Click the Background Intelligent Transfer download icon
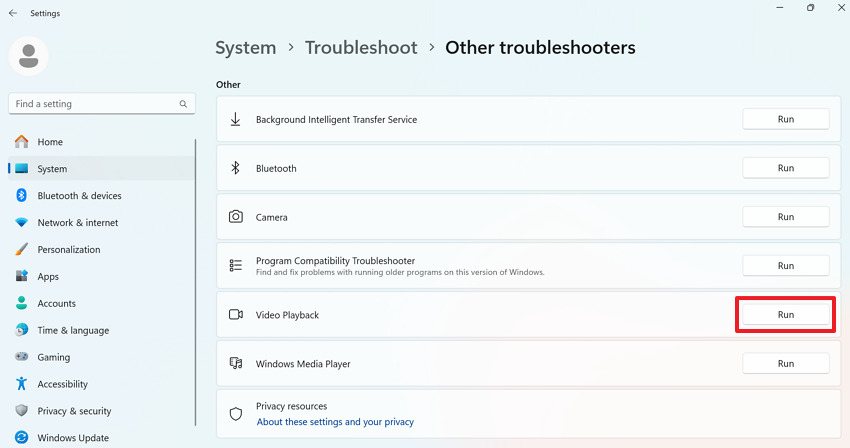850x448 pixels. point(235,119)
